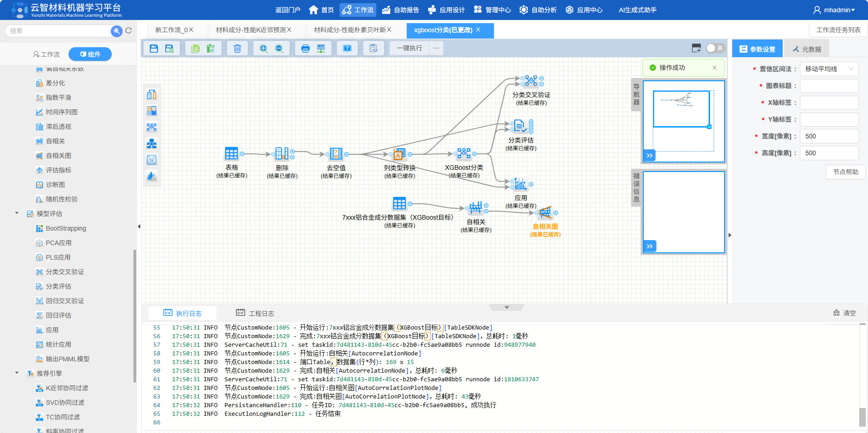Toggle the 关 switch in the toolbar
The height and width of the screenshot is (433, 868).
click(x=715, y=48)
